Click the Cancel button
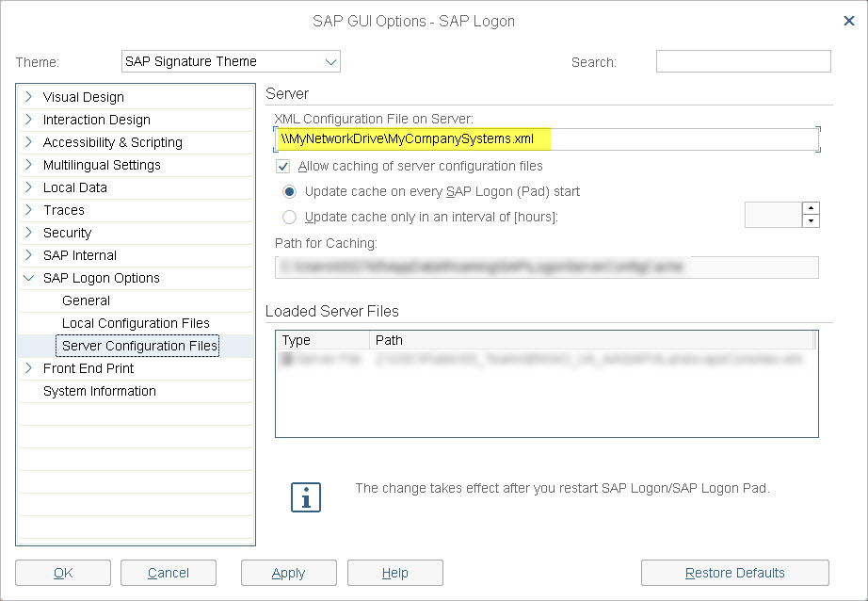868x601 pixels. pyautogui.click(x=169, y=573)
